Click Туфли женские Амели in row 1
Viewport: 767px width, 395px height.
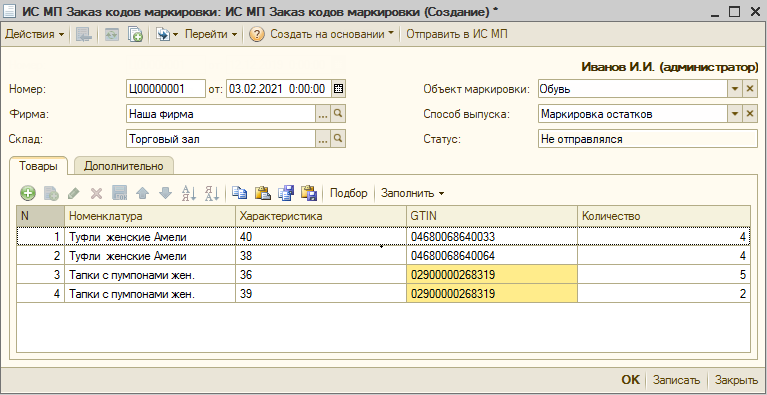(x=150, y=237)
